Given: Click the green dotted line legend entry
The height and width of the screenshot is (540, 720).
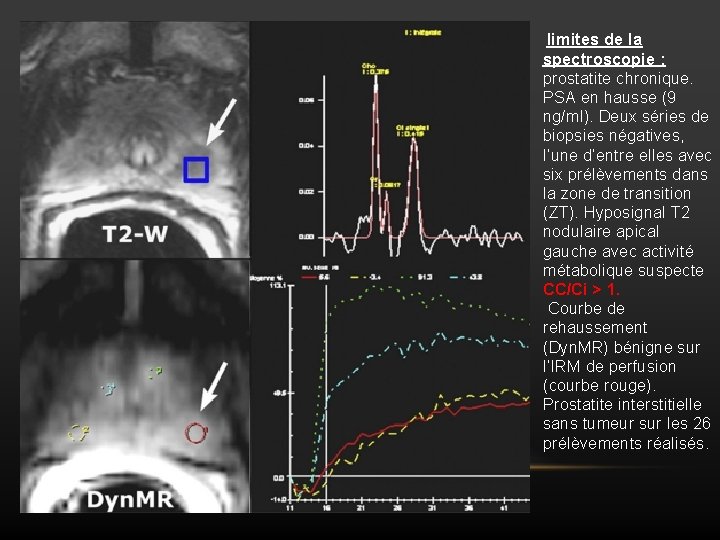Looking at the screenshot, I should click(416, 277).
